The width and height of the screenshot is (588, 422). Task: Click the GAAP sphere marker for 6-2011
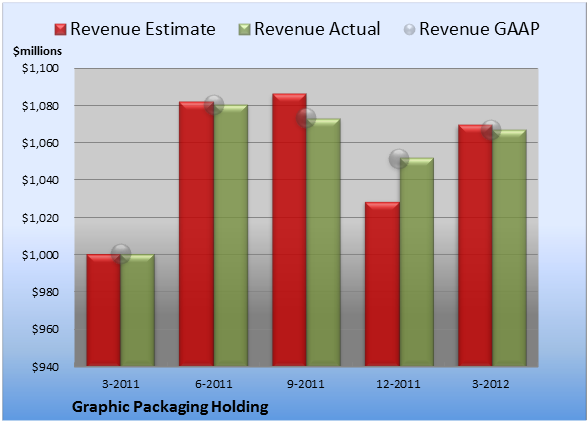click(x=214, y=105)
